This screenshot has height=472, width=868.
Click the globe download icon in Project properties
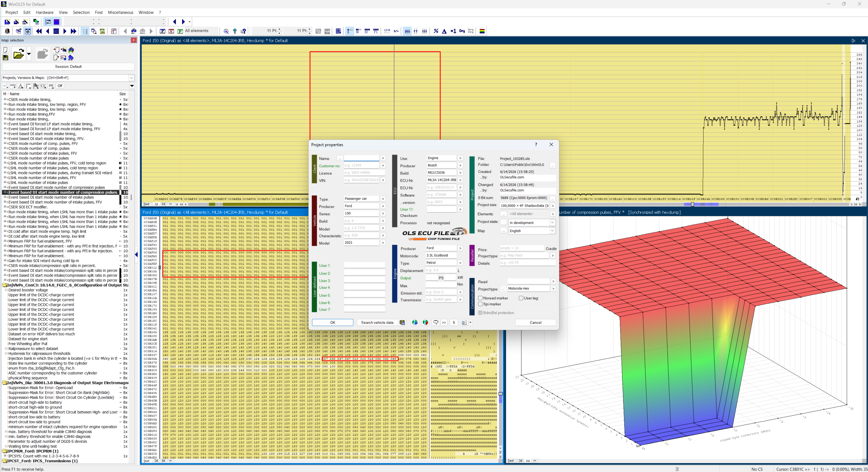point(415,322)
